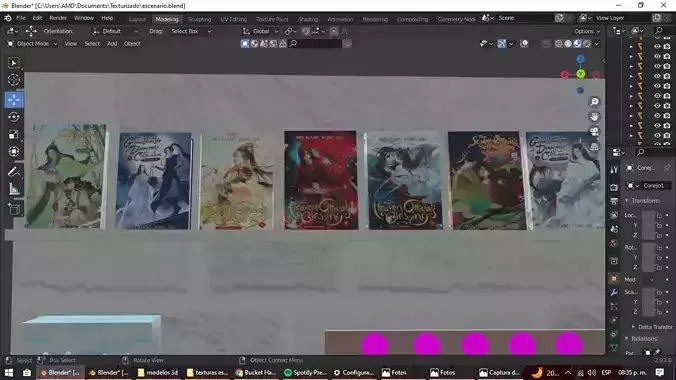Toggle camera view gizmo button
Viewport: 676px width, 380px height.
(x=594, y=132)
